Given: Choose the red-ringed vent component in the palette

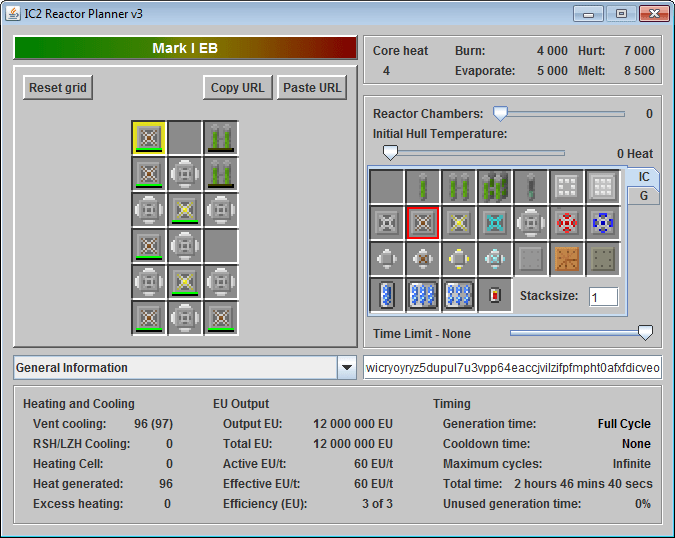Looking at the screenshot, I should 567,223.
